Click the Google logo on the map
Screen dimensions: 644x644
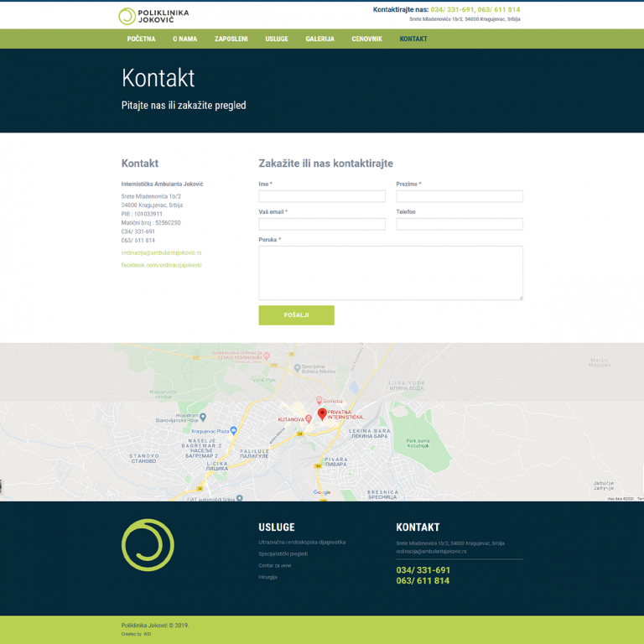point(322,492)
